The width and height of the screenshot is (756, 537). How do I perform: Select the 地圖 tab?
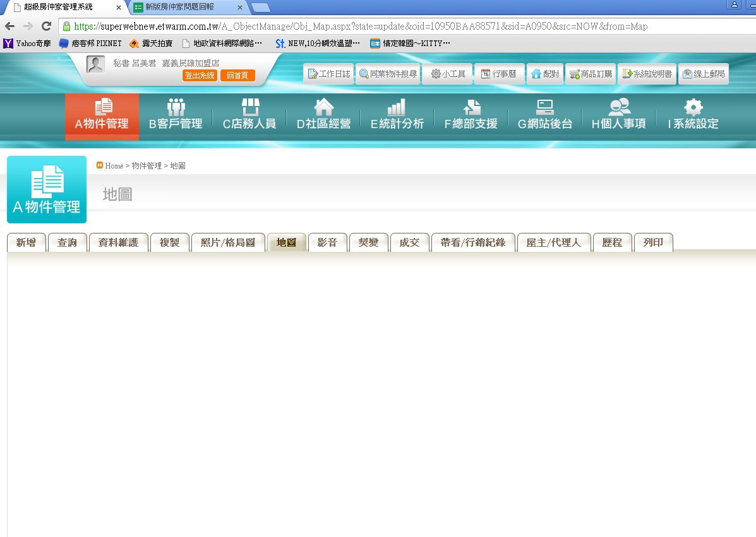[x=286, y=242]
